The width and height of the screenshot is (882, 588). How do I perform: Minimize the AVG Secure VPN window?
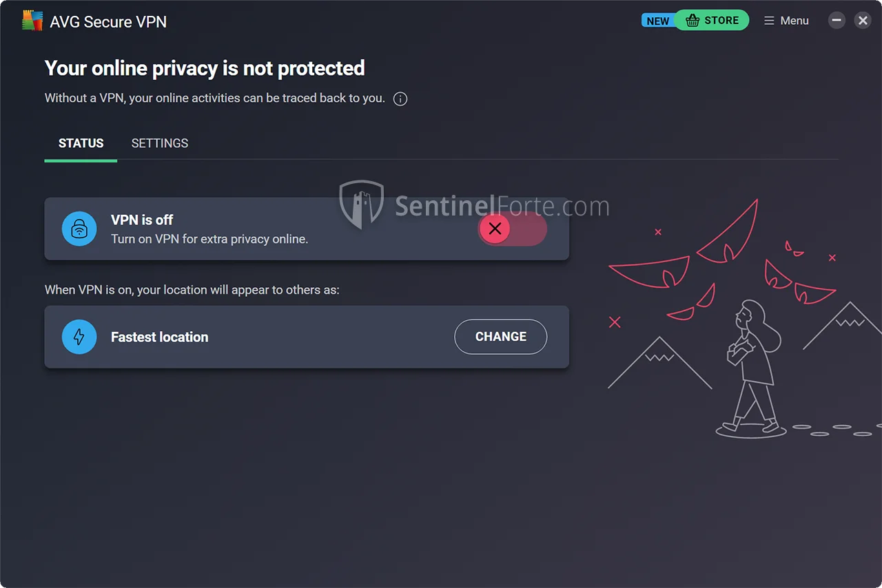[x=837, y=21]
